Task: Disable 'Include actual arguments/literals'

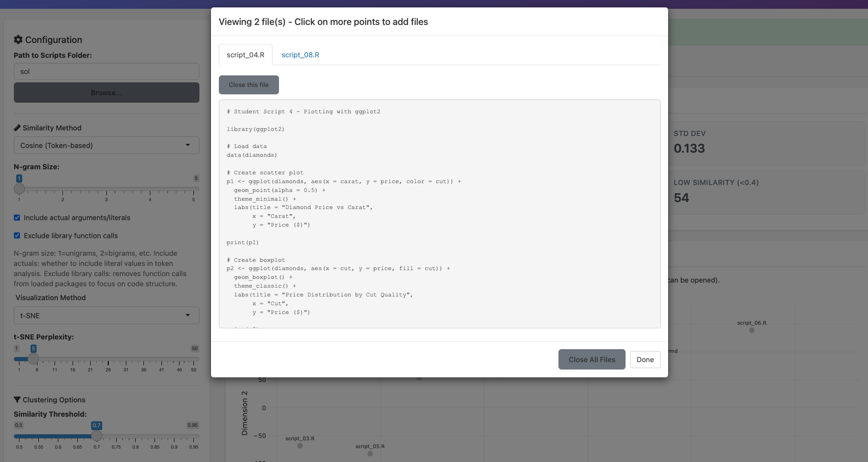Action: pos(17,217)
